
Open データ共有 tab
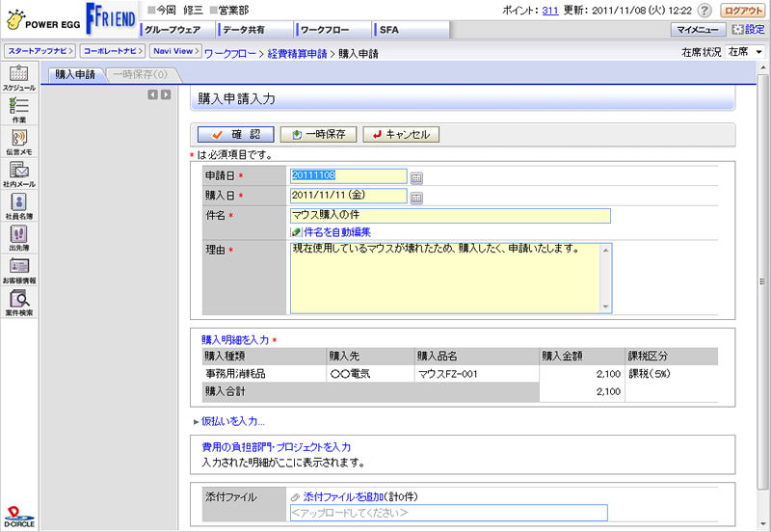pyautogui.click(x=256, y=30)
